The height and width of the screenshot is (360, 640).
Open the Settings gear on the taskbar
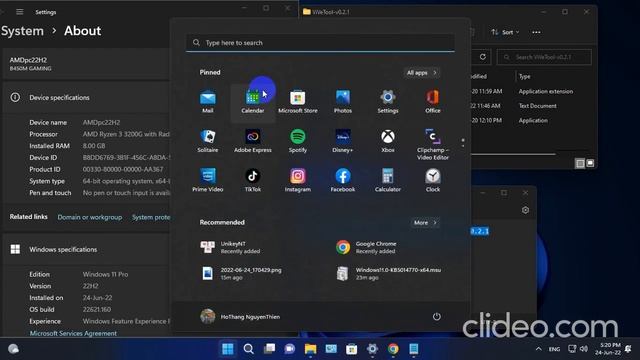pos(372,349)
